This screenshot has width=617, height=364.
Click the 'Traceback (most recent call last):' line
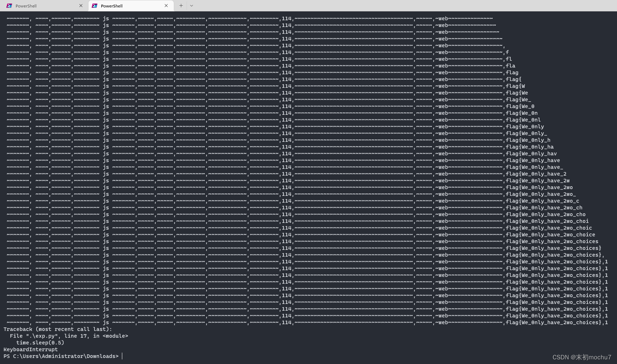tap(58, 329)
